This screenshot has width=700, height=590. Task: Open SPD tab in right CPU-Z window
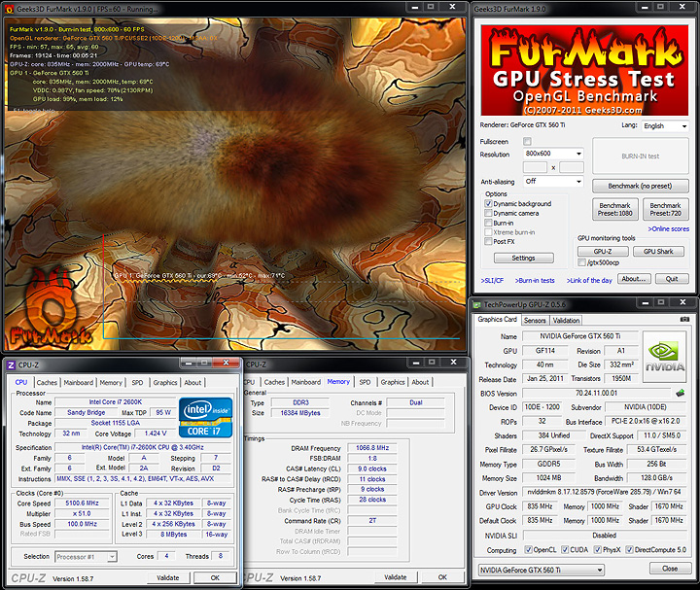click(366, 382)
